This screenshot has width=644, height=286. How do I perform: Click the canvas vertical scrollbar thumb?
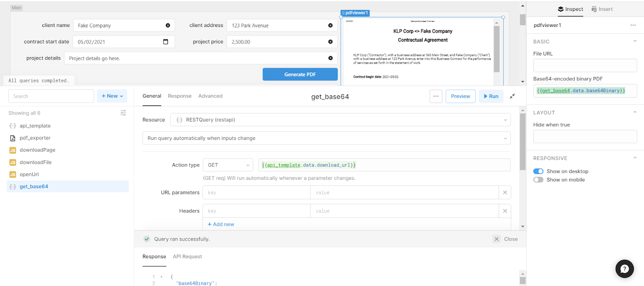coord(523,20)
